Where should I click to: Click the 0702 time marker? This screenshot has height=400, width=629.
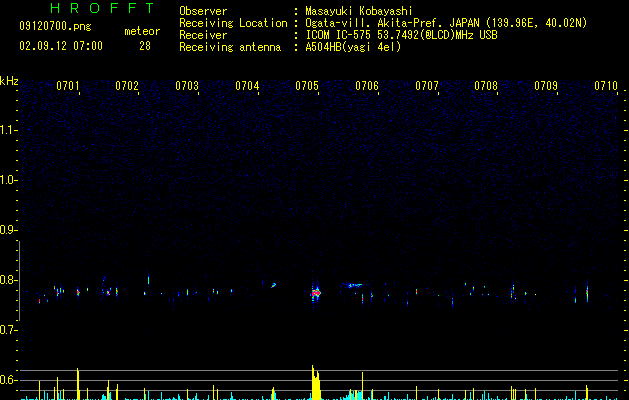click(127, 86)
